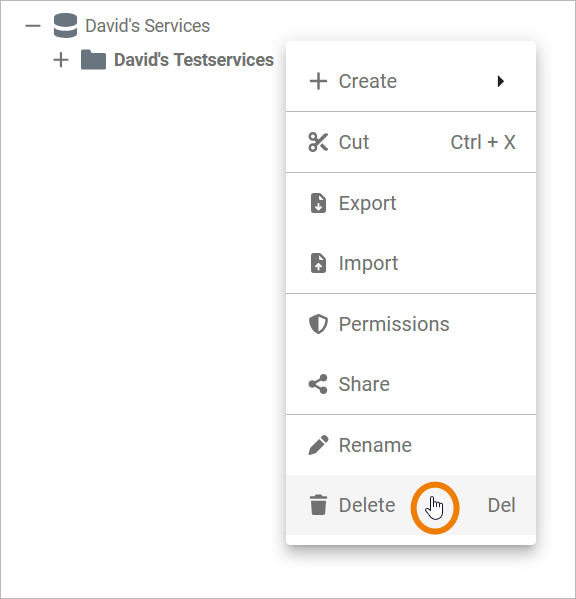Viewport: 576px width, 599px height.
Task: Collapse the David's Services tree node
Action: click(x=33, y=26)
